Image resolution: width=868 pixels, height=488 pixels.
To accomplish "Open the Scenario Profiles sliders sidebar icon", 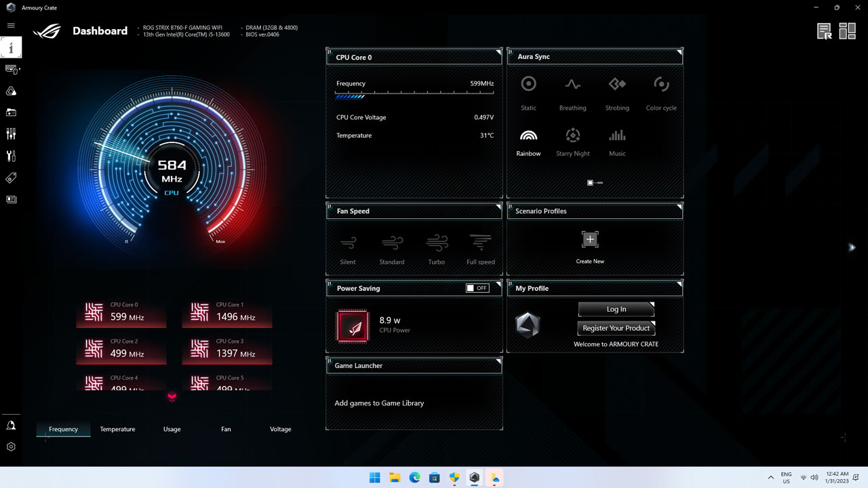I will [x=11, y=134].
